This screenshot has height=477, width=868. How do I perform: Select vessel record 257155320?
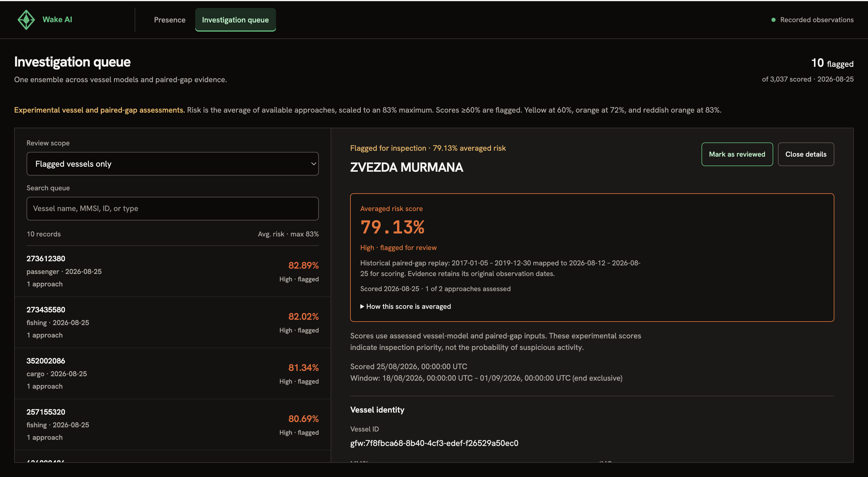pyautogui.click(x=172, y=425)
